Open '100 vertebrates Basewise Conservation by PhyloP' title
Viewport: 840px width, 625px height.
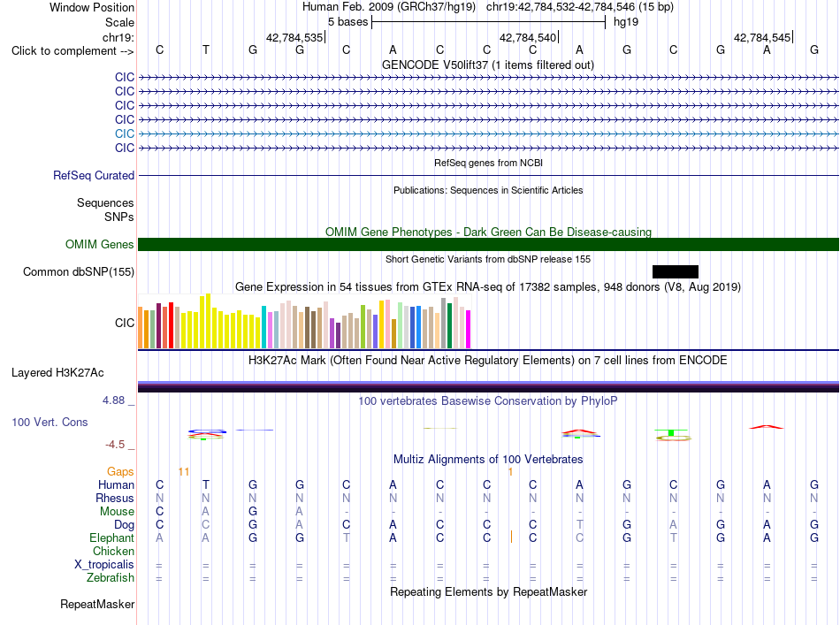(488, 400)
